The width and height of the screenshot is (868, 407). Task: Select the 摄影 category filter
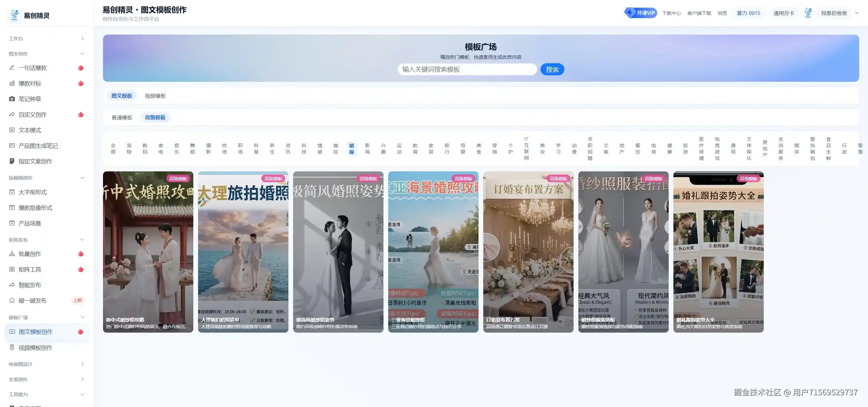pyautogui.click(x=208, y=148)
